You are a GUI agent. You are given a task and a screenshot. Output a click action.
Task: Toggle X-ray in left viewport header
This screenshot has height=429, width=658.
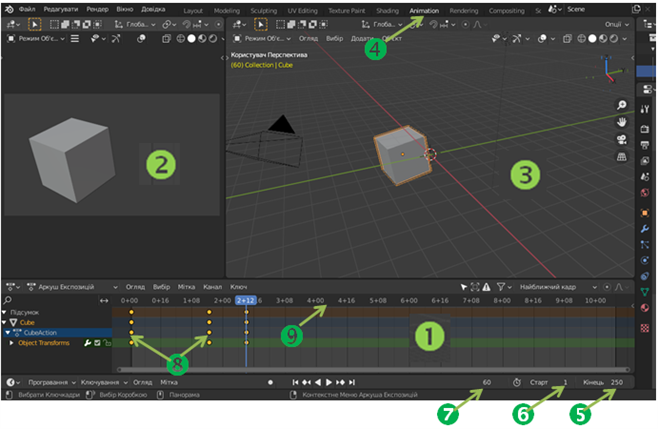pyautogui.click(x=167, y=39)
